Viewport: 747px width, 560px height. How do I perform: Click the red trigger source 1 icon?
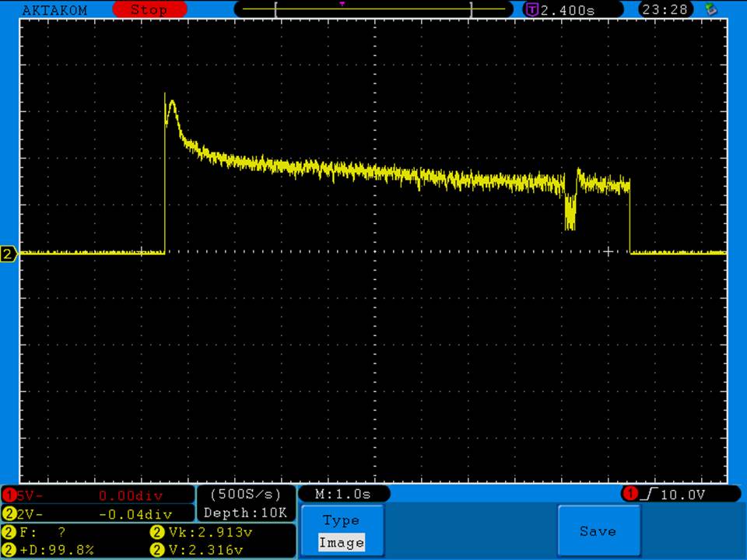[630, 494]
